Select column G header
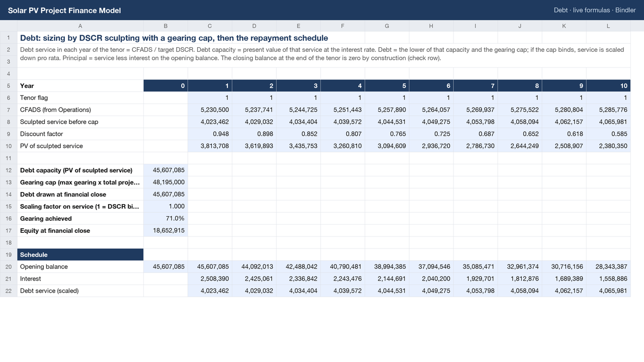 [387, 26]
